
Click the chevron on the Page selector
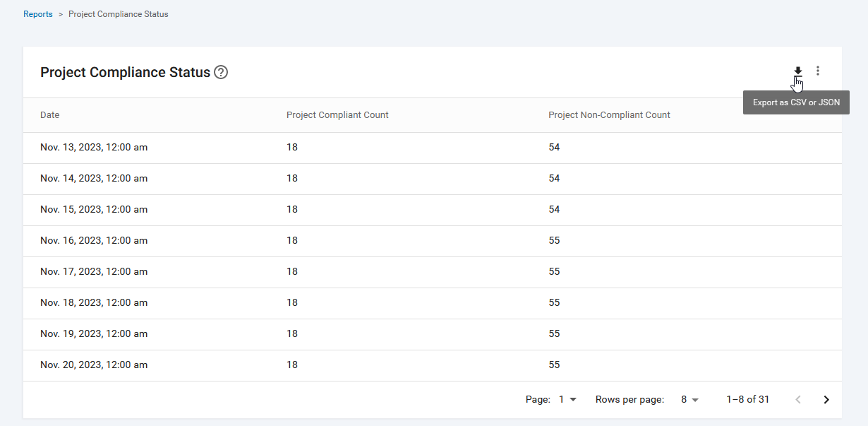click(x=574, y=399)
